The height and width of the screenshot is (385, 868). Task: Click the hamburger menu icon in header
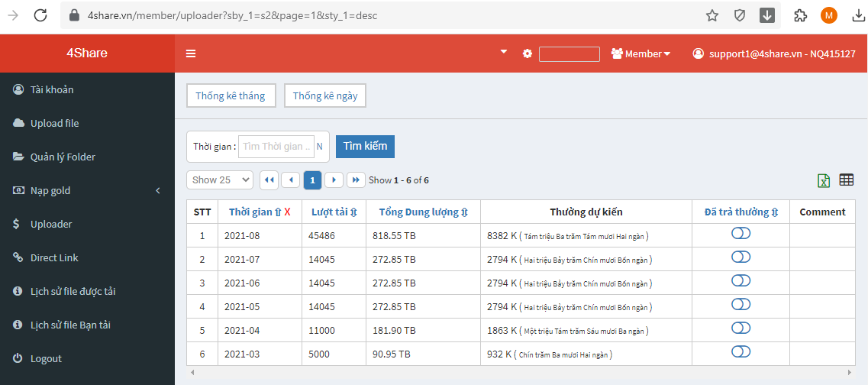[191, 53]
